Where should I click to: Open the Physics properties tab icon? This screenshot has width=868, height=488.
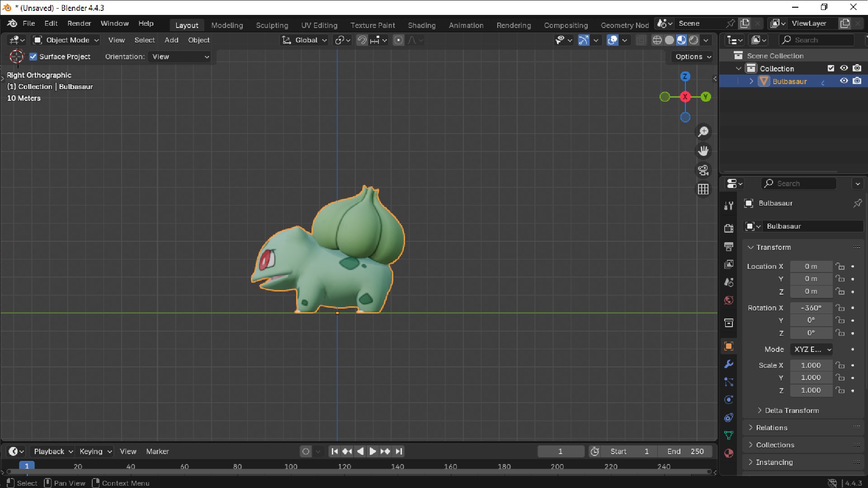(729, 400)
